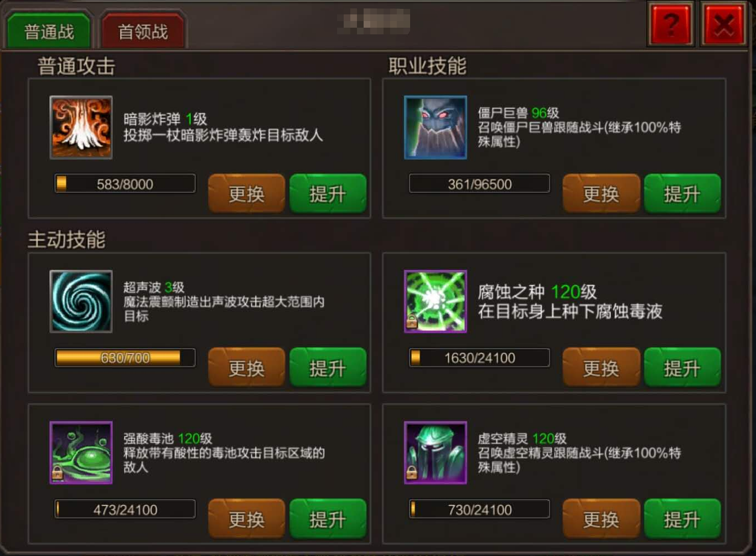Click the 630/700 experience progress bar
Viewport: 756px width, 556px height.
(125, 358)
